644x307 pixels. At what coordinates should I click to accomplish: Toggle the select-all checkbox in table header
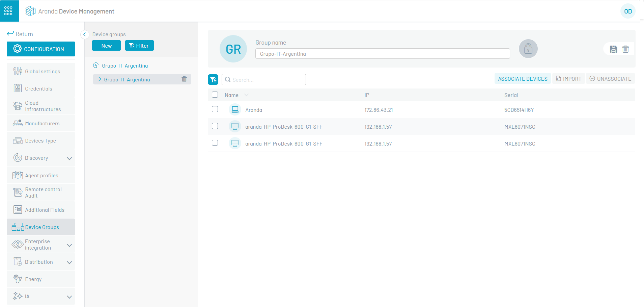(x=215, y=95)
